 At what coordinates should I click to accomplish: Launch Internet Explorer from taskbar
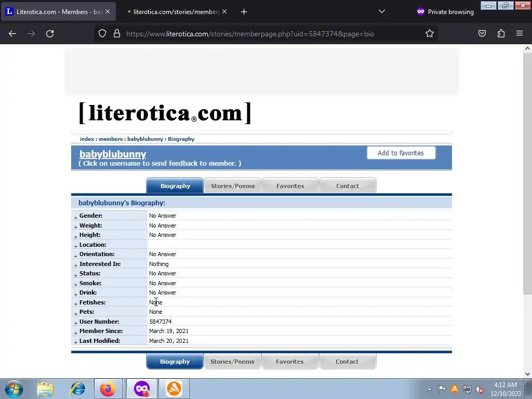(77, 389)
